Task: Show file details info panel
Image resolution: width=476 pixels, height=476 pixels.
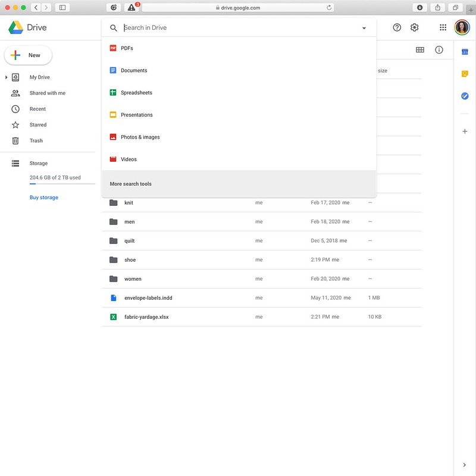Action: [439, 50]
